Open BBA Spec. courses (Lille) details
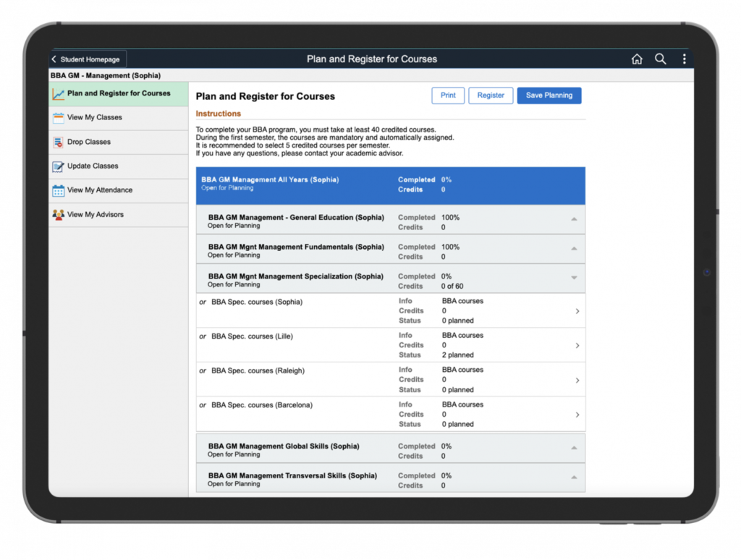Viewport: 741px width, 560px height. [x=576, y=345]
